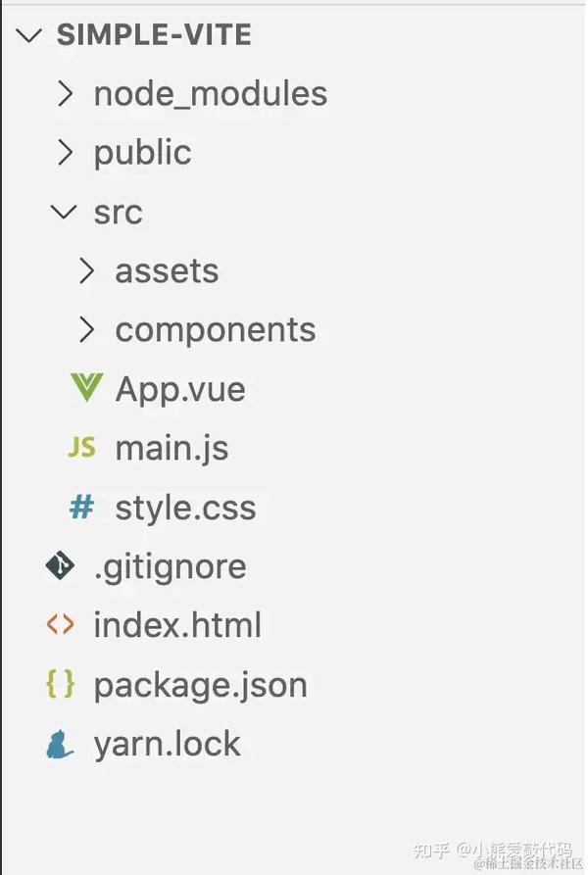Expand the node_modules folder chevron
The height and width of the screenshot is (875, 588).
click(65, 94)
